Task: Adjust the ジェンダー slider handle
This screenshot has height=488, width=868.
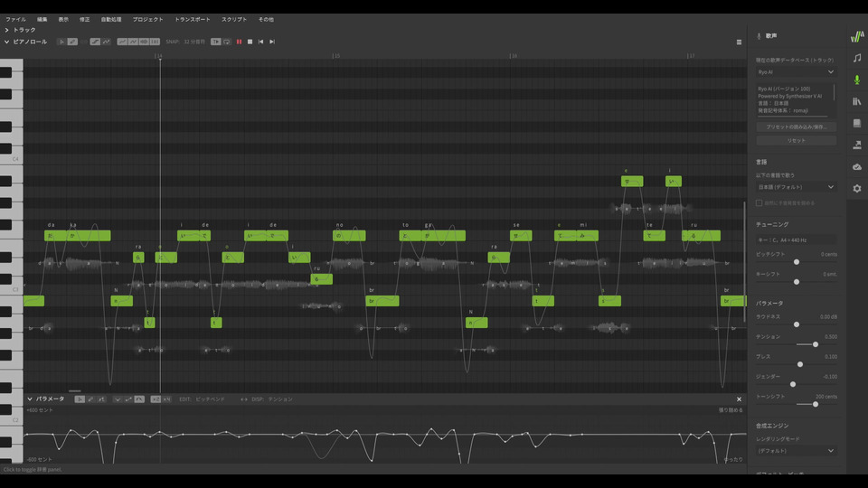Action: coord(793,385)
